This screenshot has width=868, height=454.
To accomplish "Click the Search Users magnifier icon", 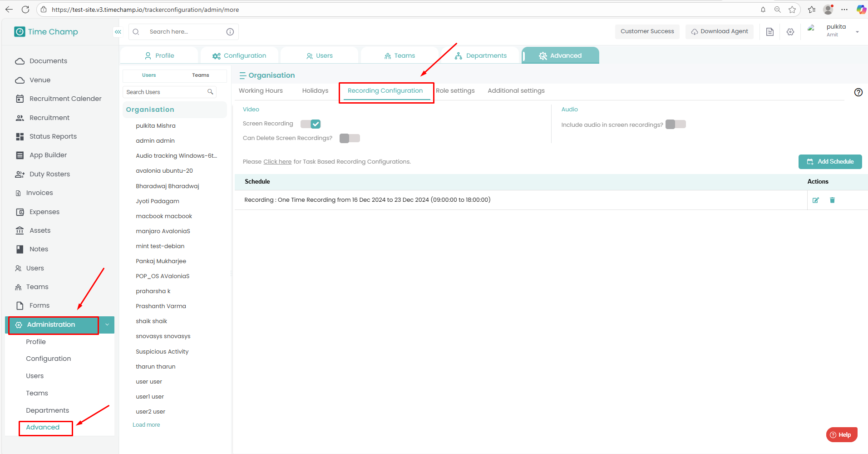I will pos(210,92).
